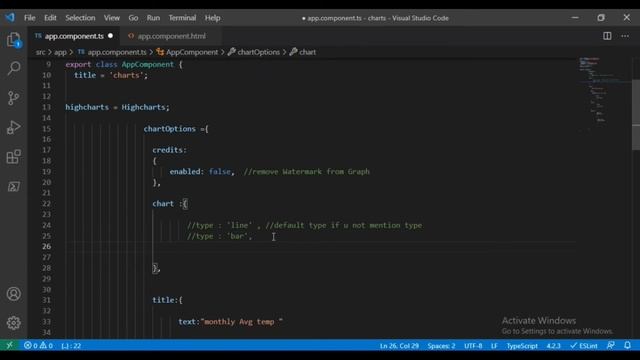The width and height of the screenshot is (640, 360).
Task: Click 'enabled: false,' in the code
Action: [202, 171]
